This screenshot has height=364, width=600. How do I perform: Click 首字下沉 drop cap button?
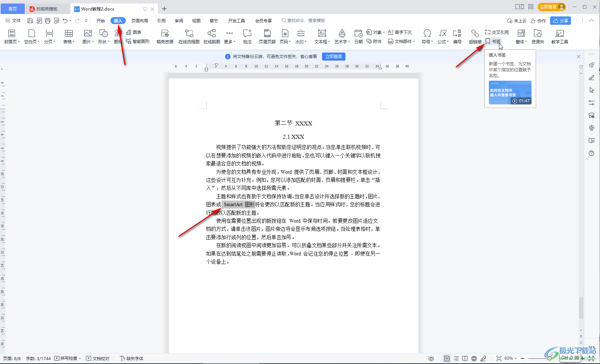pos(400,32)
